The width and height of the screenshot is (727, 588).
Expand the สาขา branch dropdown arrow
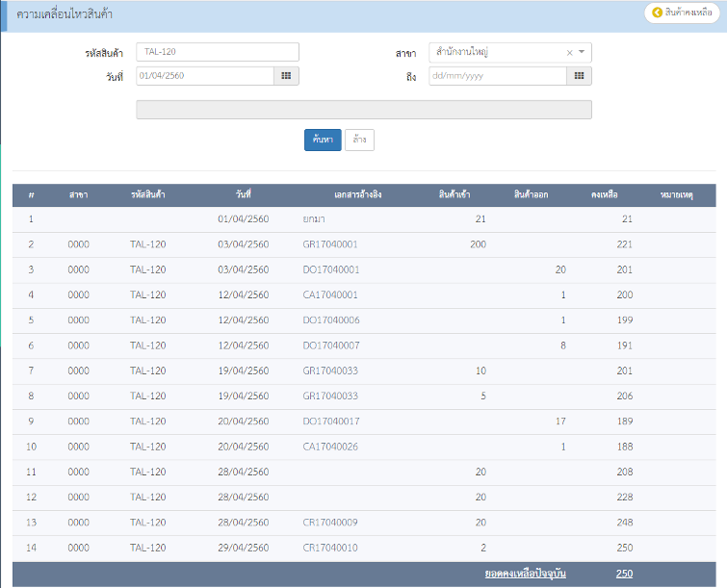582,52
